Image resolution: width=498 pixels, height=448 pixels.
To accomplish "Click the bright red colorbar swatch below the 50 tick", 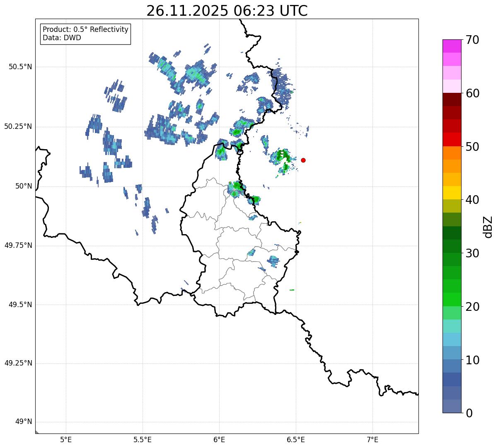I will coord(452,140).
